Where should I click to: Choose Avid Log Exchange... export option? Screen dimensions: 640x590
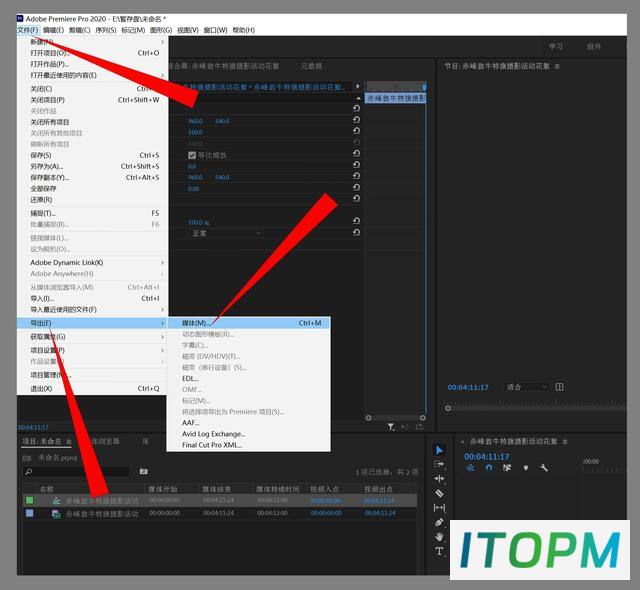click(249, 434)
